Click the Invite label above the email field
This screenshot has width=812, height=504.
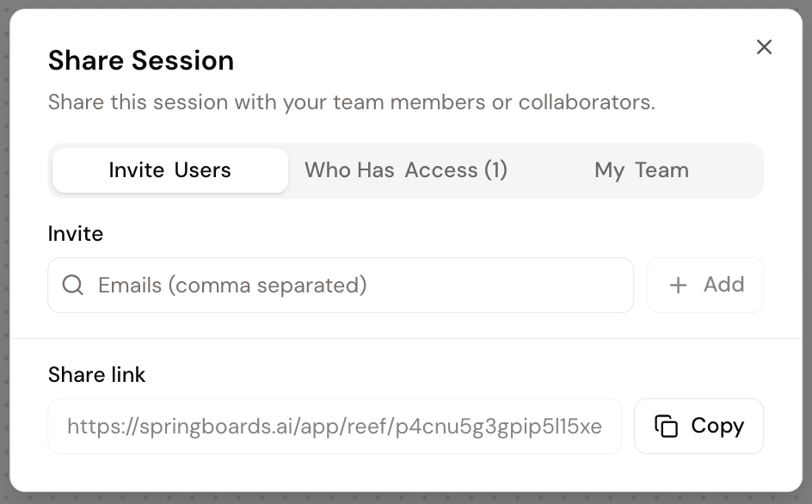click(x=76, y=234)
